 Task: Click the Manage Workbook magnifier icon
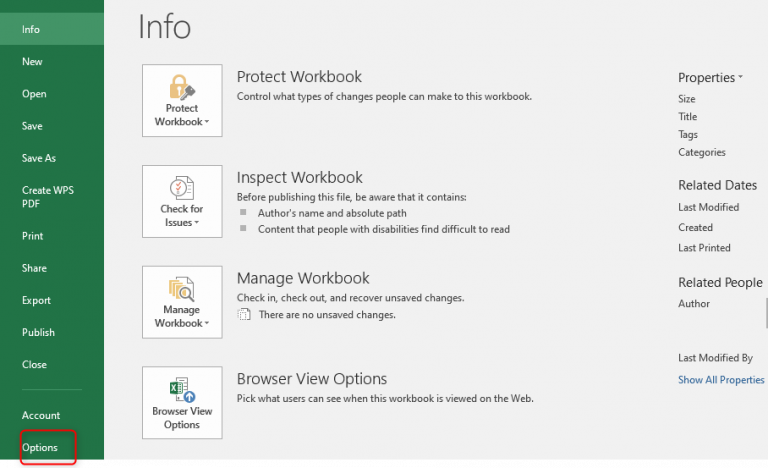click(x=182, y=289)
